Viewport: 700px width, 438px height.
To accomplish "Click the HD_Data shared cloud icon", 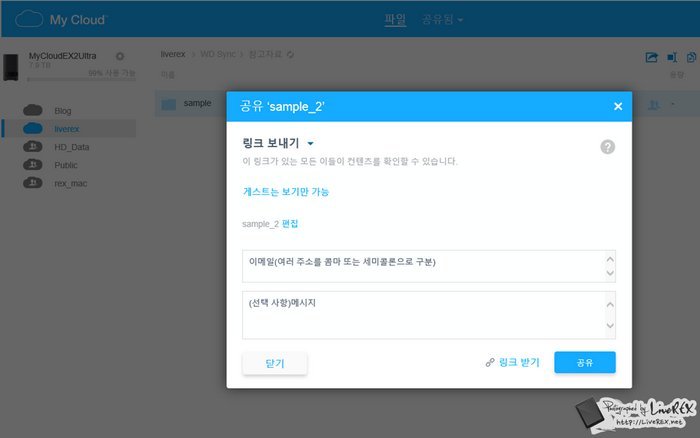I will click(33, 146).
